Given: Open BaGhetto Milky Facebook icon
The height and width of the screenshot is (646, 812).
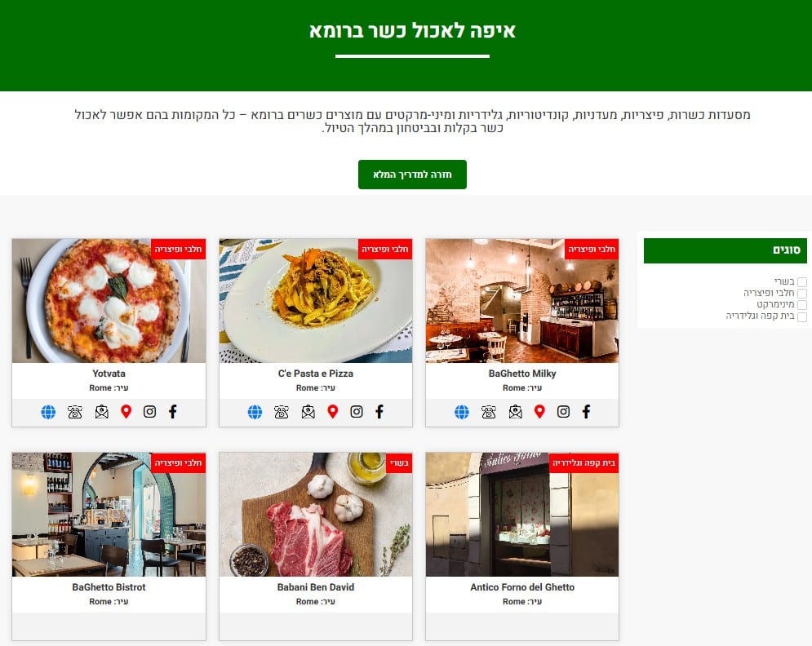Looking at the screenshot, I should coord(586,412).
